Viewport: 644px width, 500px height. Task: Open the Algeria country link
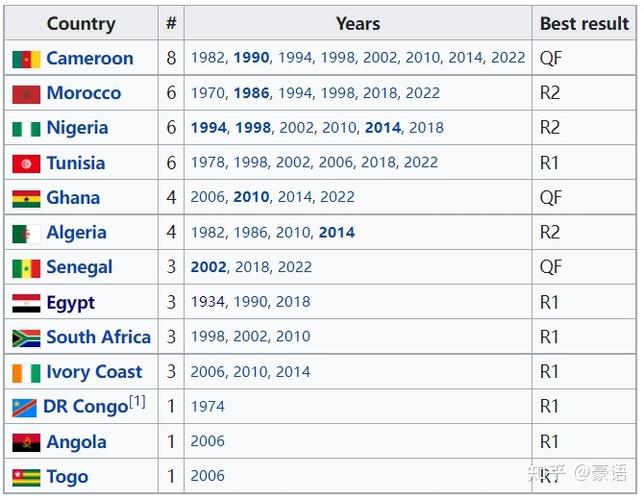click(x=76, y=233)
